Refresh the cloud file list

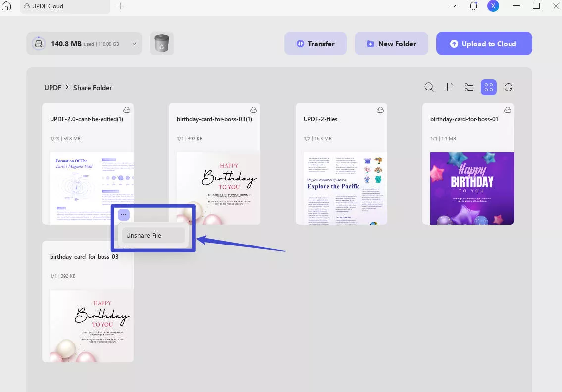[x=508, y=87]
